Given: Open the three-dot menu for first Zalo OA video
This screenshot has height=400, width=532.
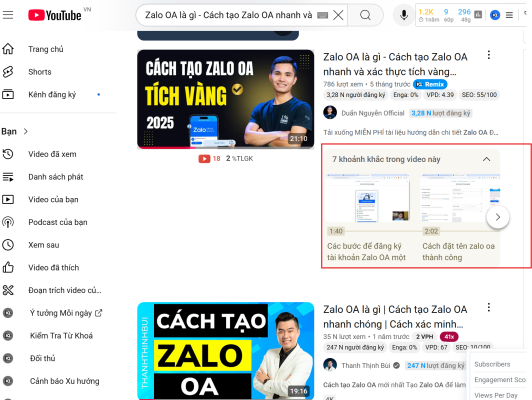Looking at the screenshot, I should (x=489, y=55).
